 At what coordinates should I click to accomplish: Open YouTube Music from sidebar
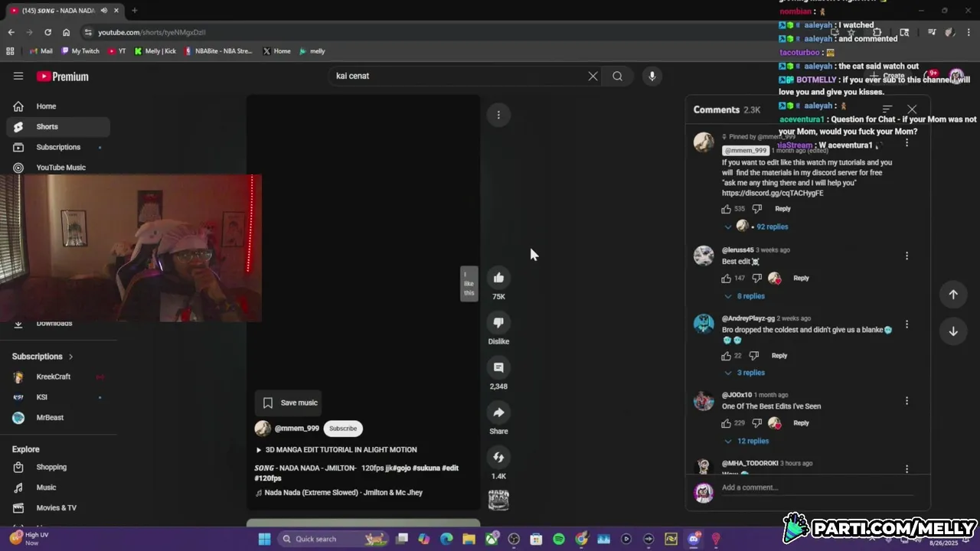tap(58, 168)
